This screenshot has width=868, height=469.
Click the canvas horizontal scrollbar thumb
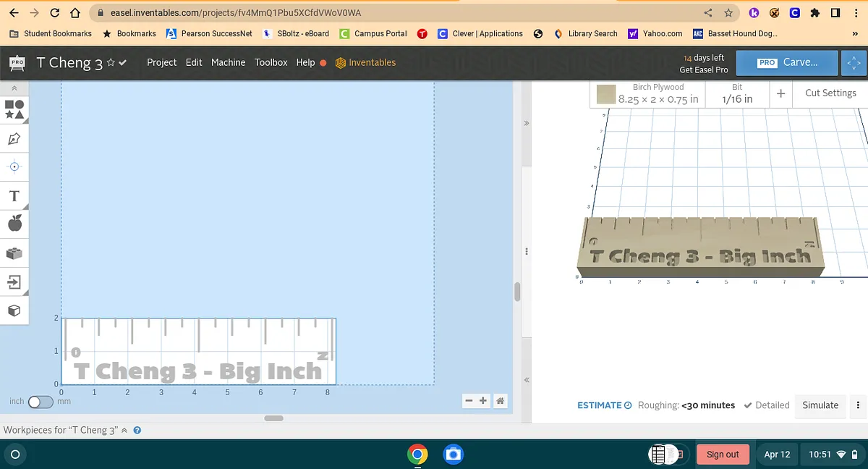click(x=273, y=418)
